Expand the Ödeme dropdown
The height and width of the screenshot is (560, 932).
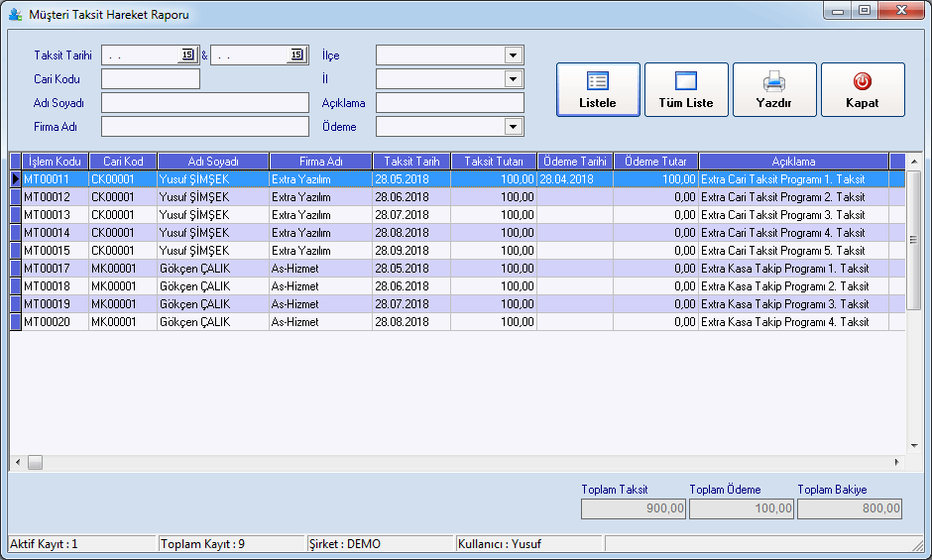[513, 127]
